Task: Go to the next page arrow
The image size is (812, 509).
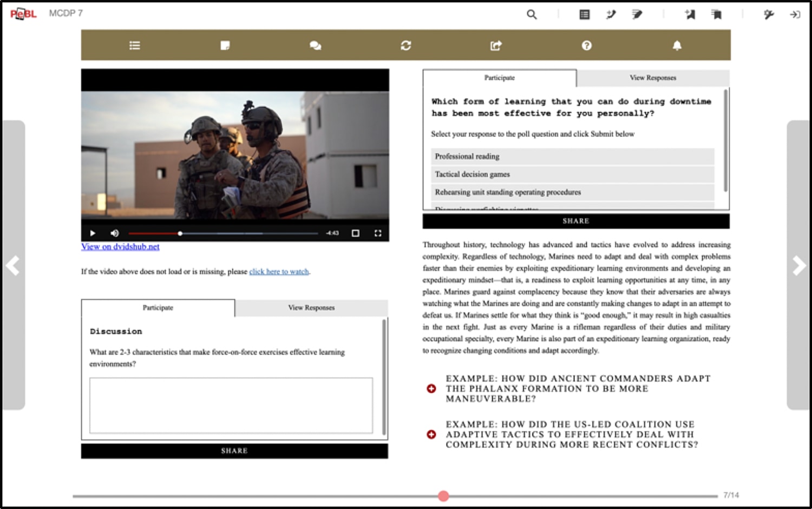Action: click(x=798, y=265)
